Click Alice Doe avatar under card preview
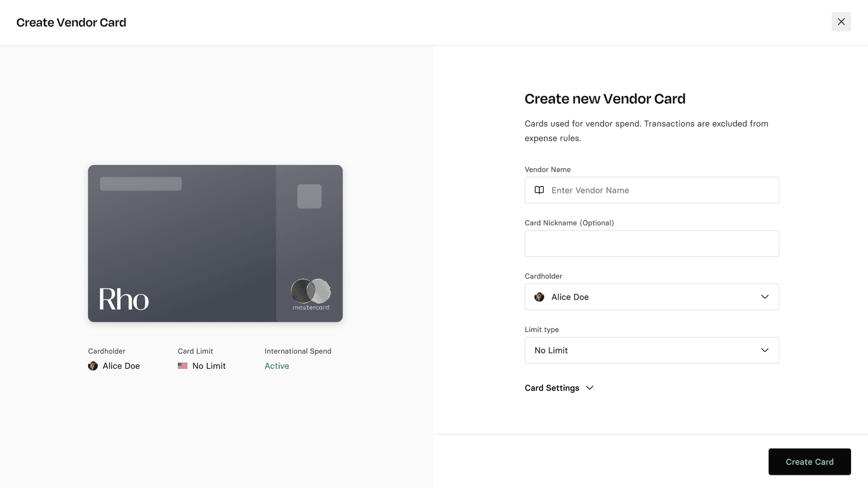Viewport: 868px width, 488px height. click(93, 366)
